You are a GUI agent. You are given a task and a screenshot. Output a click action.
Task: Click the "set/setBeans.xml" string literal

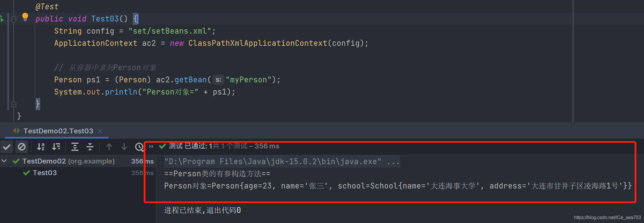click(170, 31)
